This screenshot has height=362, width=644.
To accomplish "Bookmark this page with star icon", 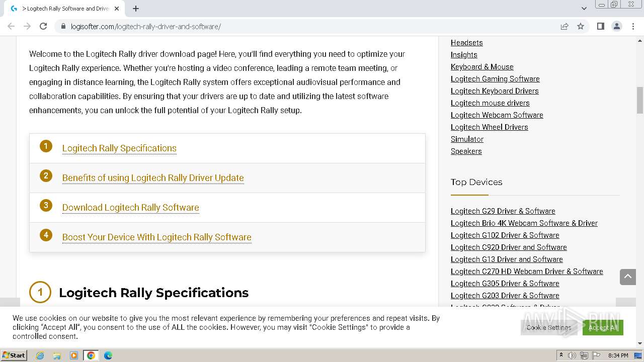I will coord(581,26).
